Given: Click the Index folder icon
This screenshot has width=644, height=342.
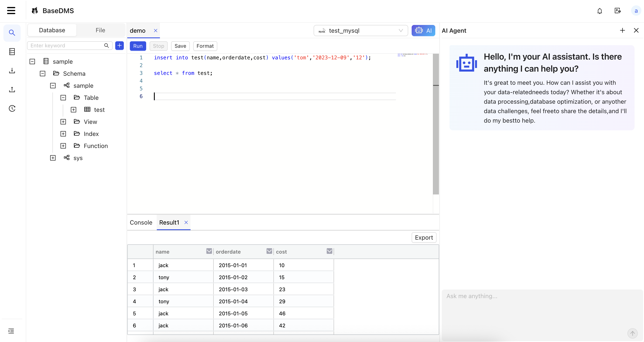Looking at the screenshot, I should tap(77, 134).
